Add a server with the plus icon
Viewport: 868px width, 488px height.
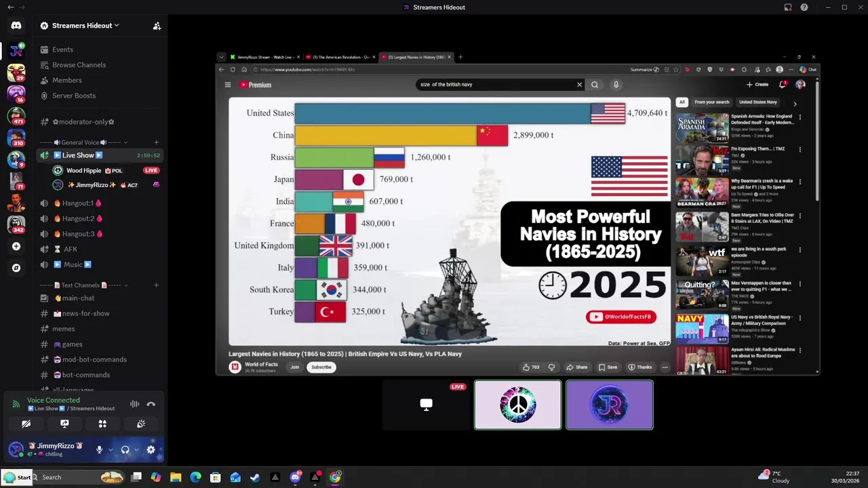(16, 247)
